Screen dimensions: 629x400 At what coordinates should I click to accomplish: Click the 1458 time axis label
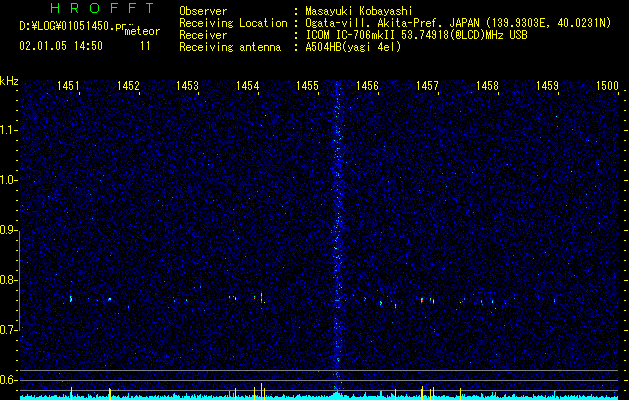pyautogui.click(x=487, y=85)
